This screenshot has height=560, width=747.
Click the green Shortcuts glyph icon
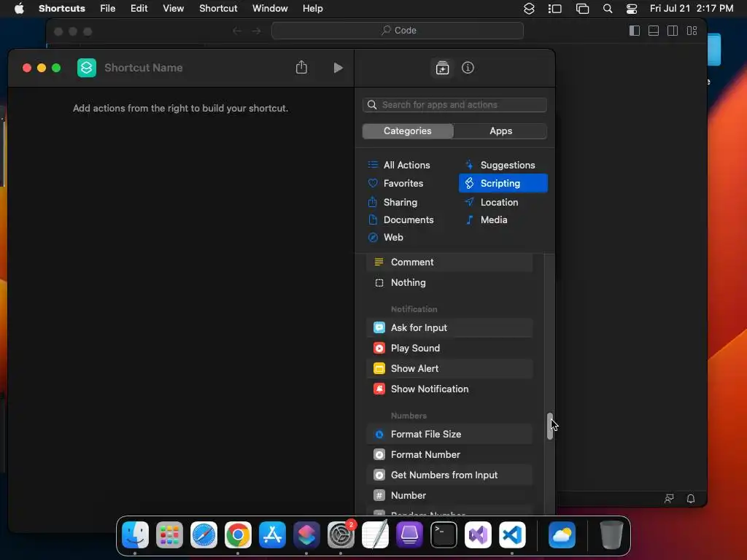87,68
